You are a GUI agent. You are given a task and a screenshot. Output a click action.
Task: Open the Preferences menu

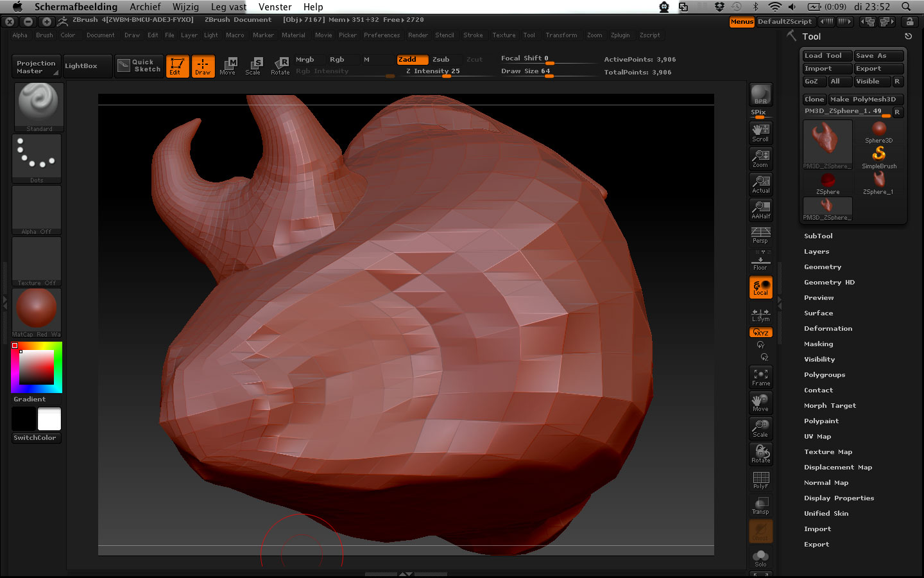pos(381,35)
